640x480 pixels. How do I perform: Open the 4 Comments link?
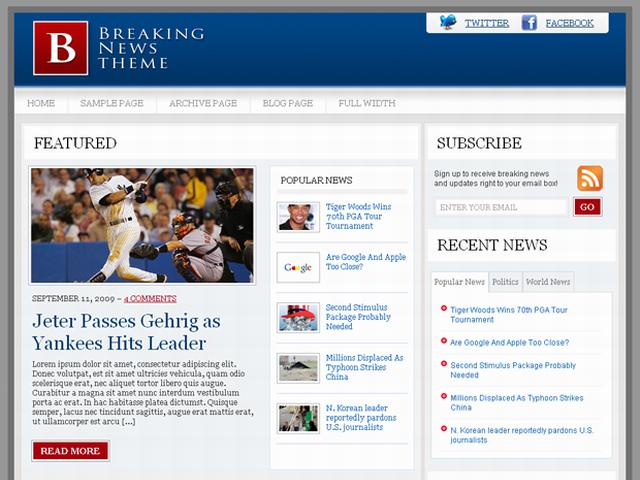point(150,299)
